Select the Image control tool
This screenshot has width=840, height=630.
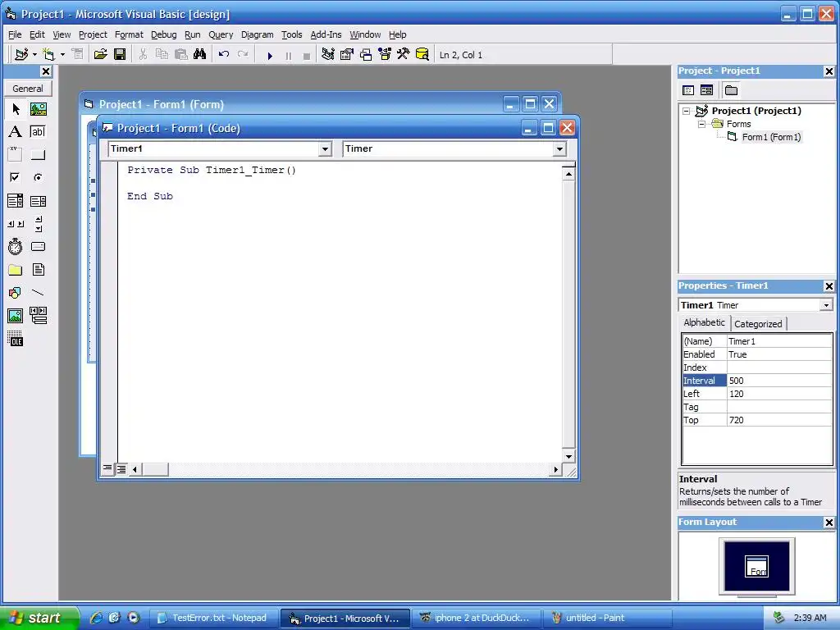coord(16,316)
